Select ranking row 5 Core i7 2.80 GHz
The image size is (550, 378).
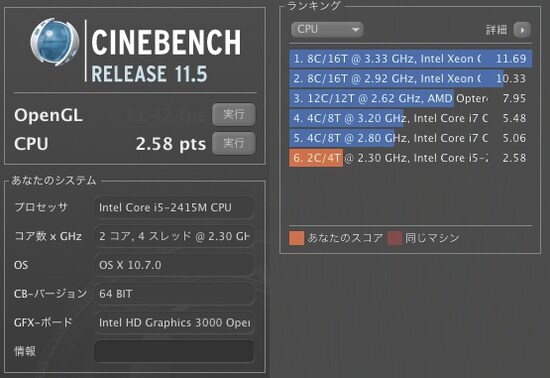410,138
